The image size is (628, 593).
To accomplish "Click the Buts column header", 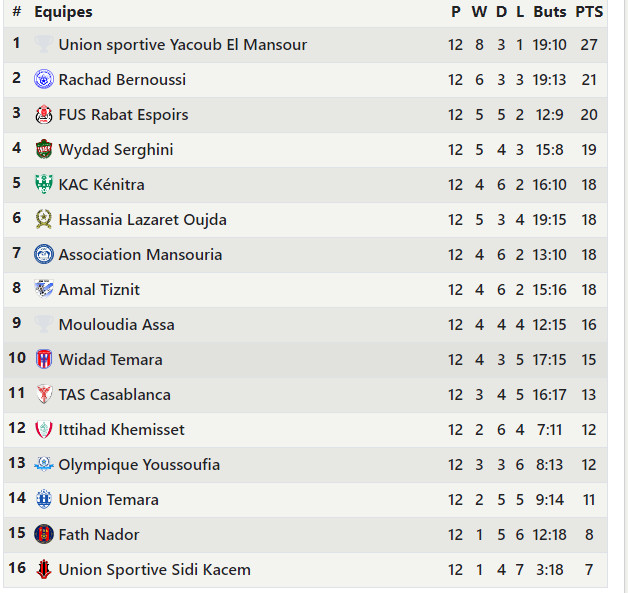I will point(549,12).
